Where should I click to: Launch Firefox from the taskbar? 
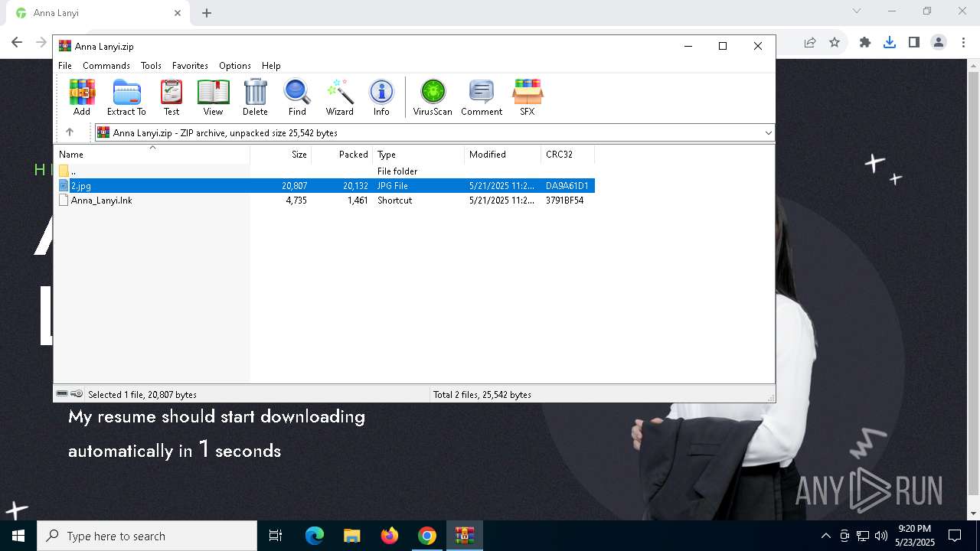pyautogui.click(x=390, y=536)
